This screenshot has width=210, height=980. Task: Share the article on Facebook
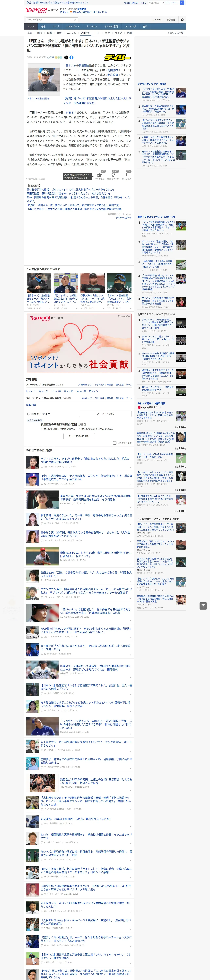pos(71,57)
